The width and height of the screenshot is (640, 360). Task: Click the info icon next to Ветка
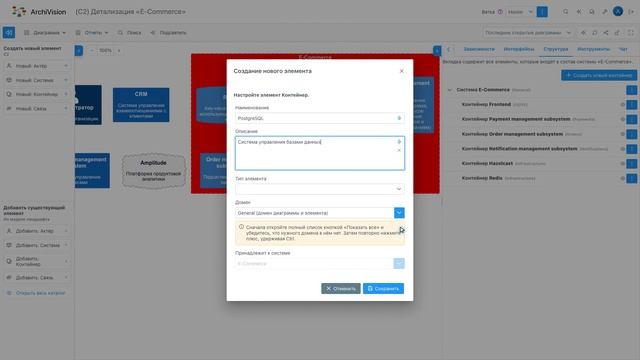[500, 12]
